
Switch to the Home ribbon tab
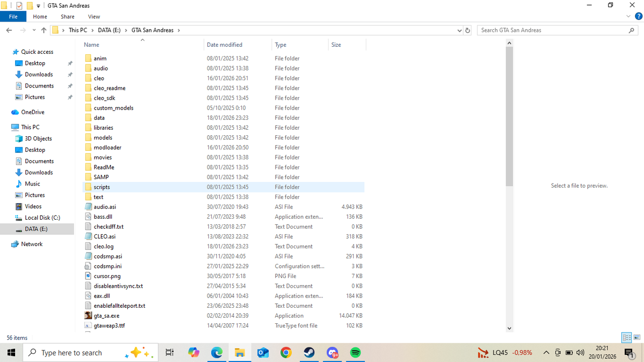[40, 17]
